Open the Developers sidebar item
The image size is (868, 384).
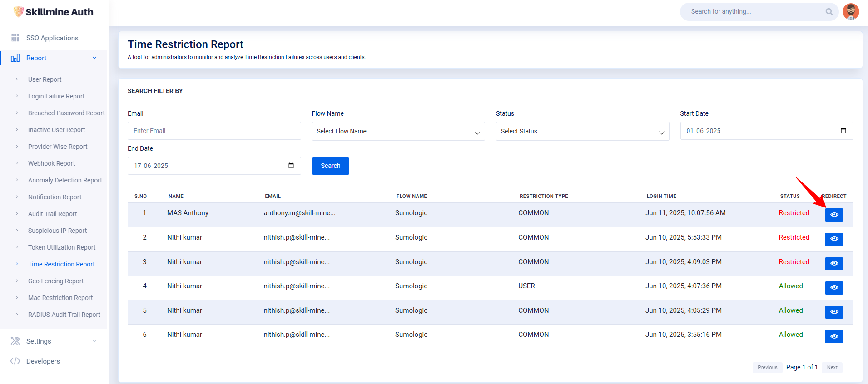click(x=43, y=361)
